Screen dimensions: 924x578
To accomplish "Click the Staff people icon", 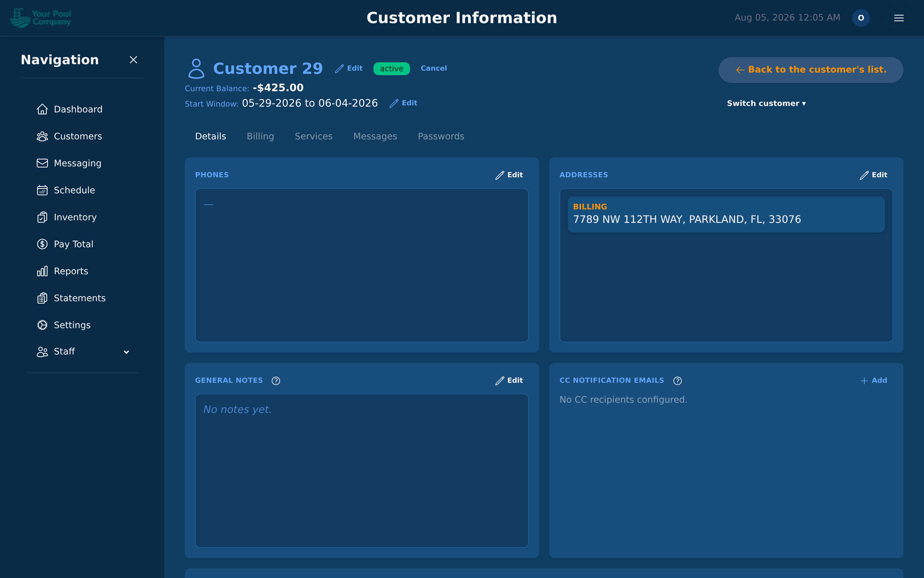I will tap(42, 352).
